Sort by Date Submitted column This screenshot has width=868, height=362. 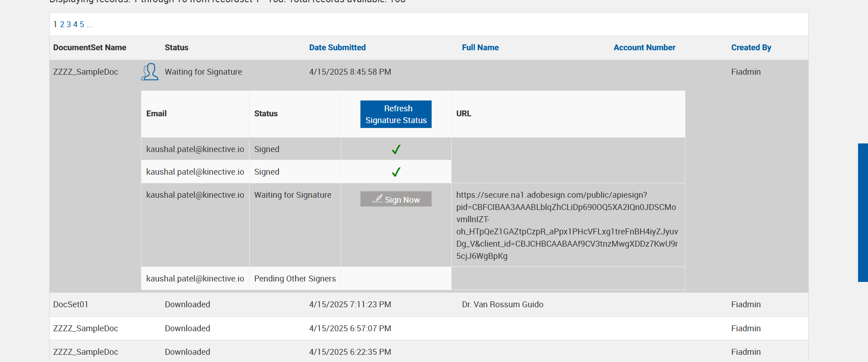point(337,48)
